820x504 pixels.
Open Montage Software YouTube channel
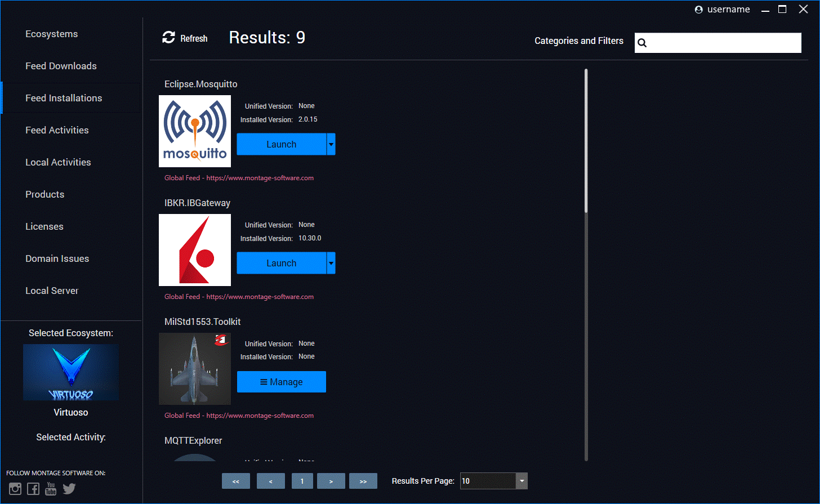click(x=51, y=489)
